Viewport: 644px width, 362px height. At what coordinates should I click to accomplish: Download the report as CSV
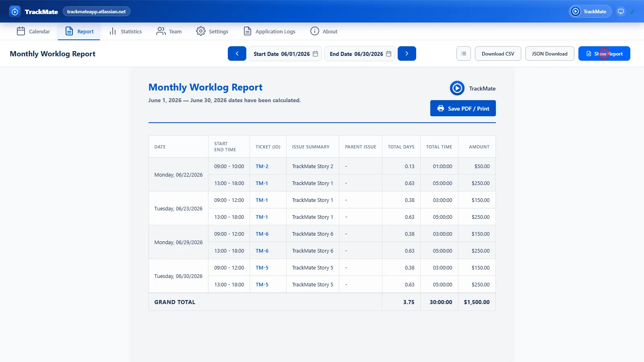498,53
